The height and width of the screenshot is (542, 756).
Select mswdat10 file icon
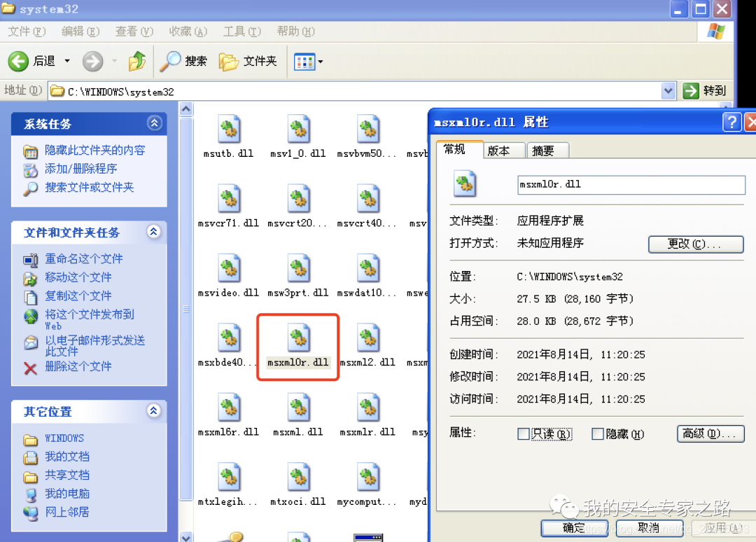pyautogui.click(x=368, y=268)
